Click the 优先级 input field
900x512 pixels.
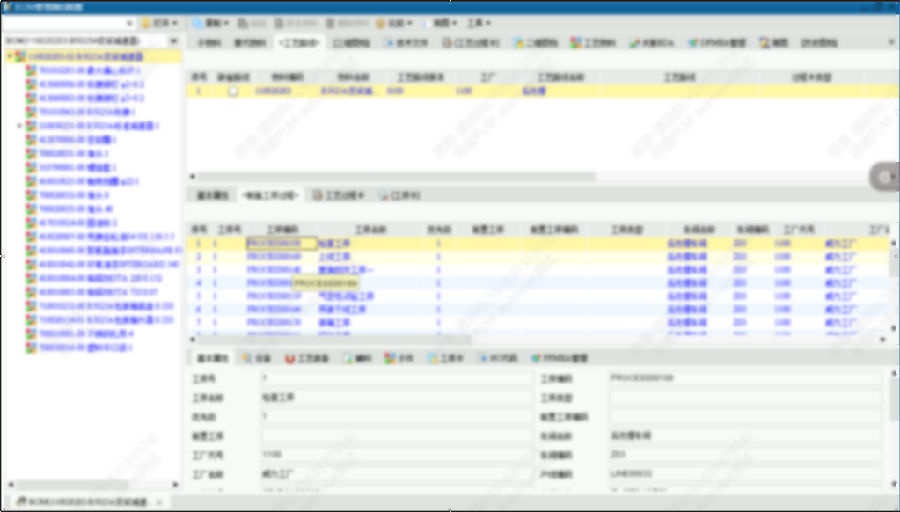click(x=396, y=417)
